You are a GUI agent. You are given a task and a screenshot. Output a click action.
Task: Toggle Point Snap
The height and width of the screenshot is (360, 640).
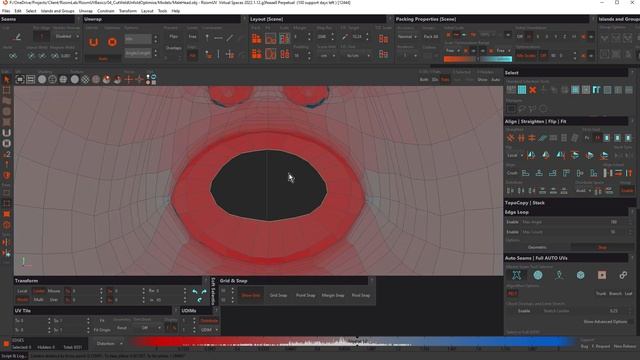click(x=305, y=295)
